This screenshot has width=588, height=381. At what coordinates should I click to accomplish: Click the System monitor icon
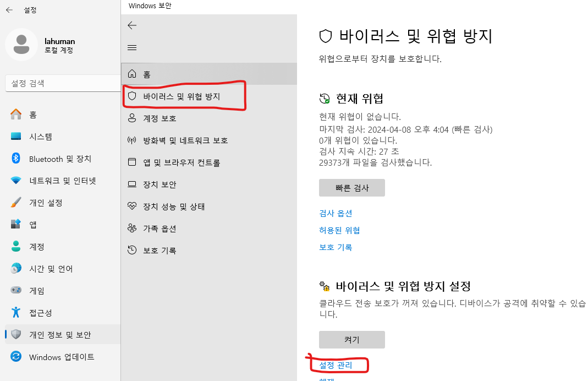(16, 136)
